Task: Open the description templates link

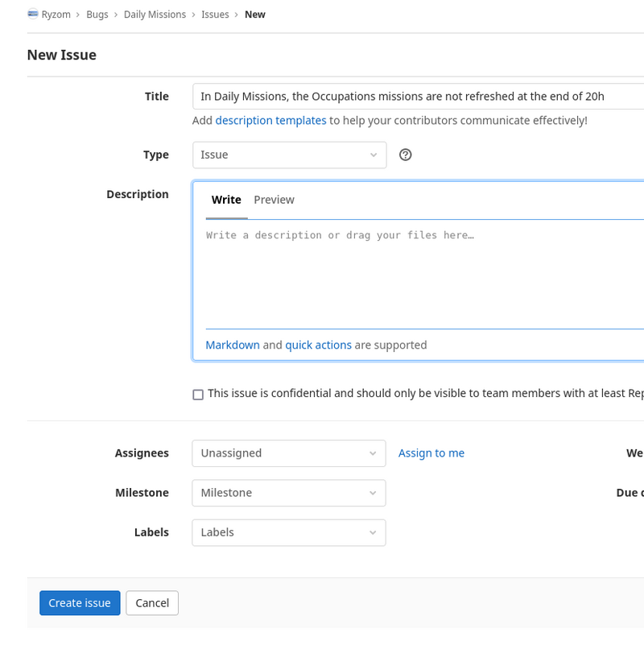Action: point(270,120)
